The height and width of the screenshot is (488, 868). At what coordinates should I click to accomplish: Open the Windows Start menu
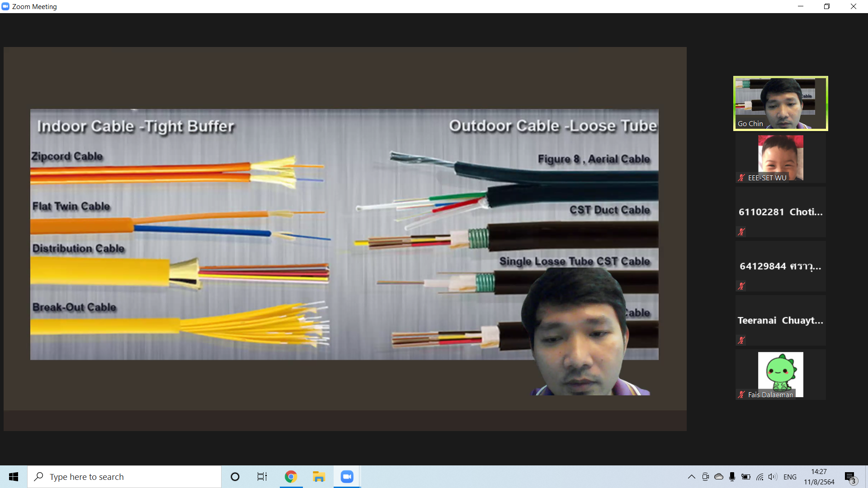14,477
